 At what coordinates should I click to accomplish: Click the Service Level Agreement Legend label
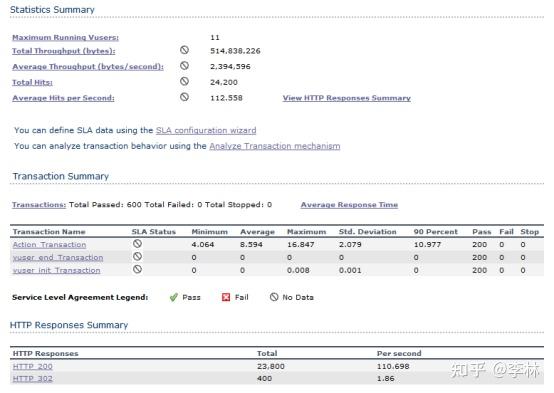(x=80, y=297)
